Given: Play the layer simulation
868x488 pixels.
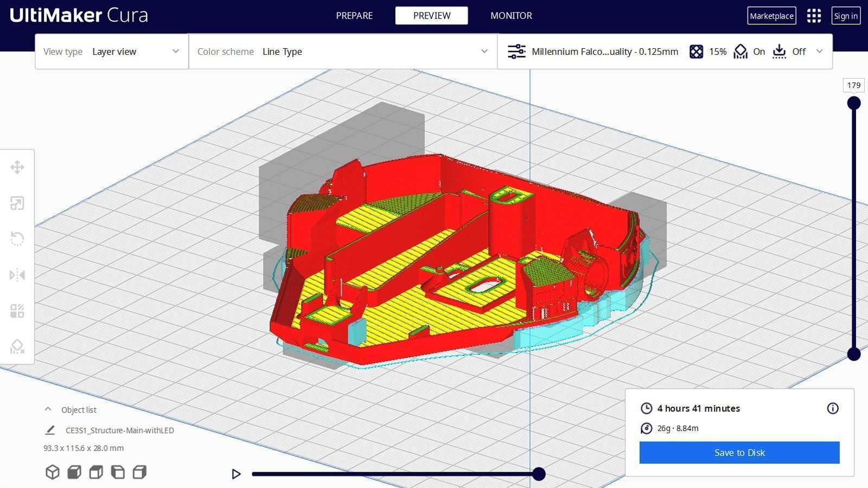Looking at the screenshot, I should 236,474.
